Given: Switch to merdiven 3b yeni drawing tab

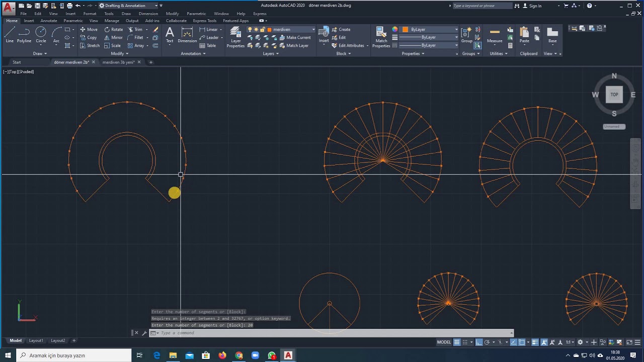Looking at the screenshot, I should tap(118, 62).
